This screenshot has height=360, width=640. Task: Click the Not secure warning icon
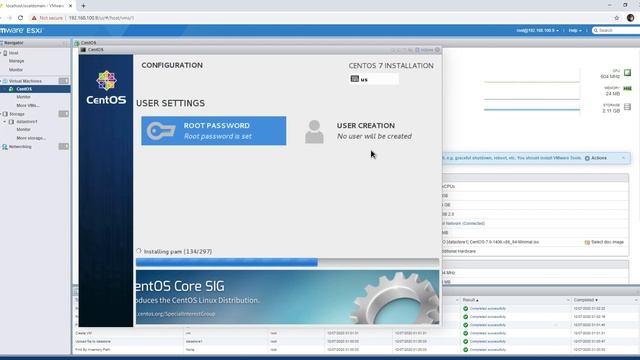coord(34,18)
